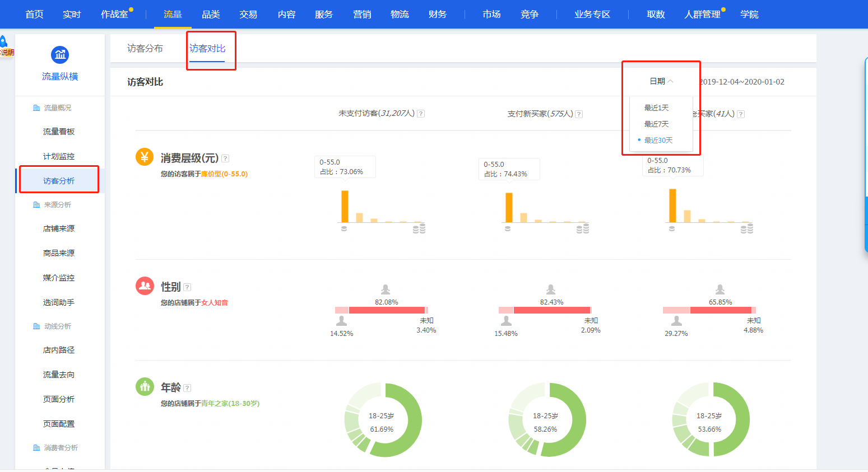Image resolution: width=868 pixels, height=472 pixels.
Task: Choose 最近30天 date range option
Action: tap(658, 140)
